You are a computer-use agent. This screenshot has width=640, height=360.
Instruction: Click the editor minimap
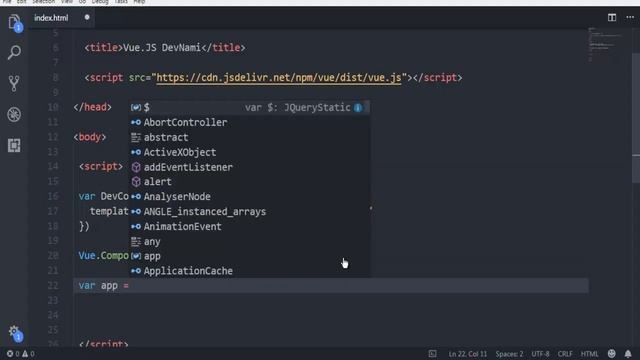pos(606,45)
